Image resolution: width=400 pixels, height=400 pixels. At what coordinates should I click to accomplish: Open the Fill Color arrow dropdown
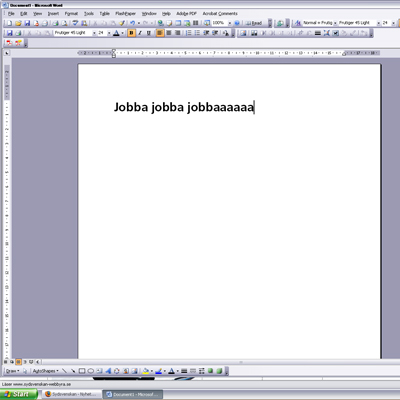click(x=152, y=371)
